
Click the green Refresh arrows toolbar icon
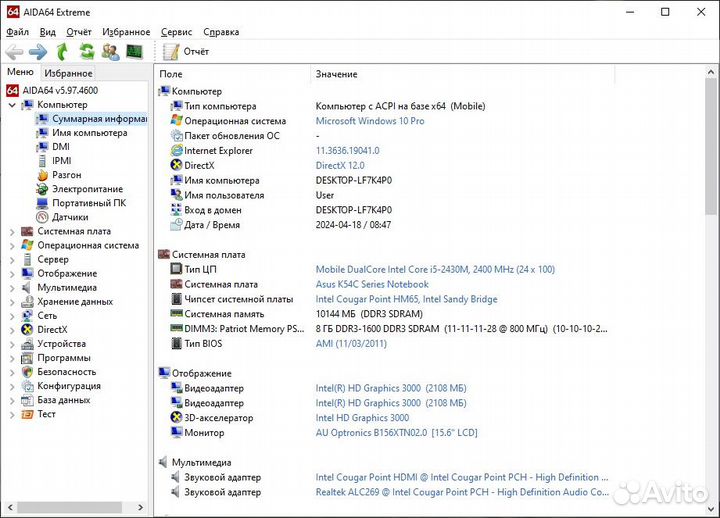(x=87, y=51)
